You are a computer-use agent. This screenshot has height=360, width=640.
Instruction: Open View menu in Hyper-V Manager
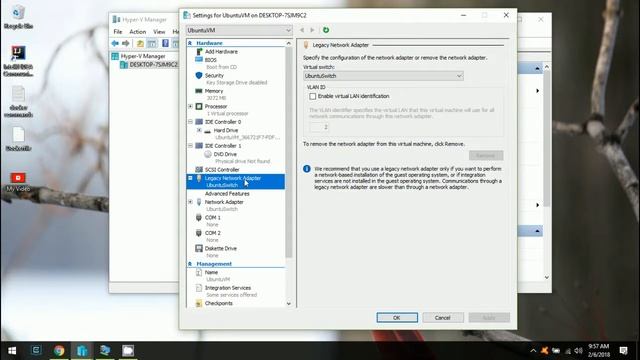[x=159, y=31]
